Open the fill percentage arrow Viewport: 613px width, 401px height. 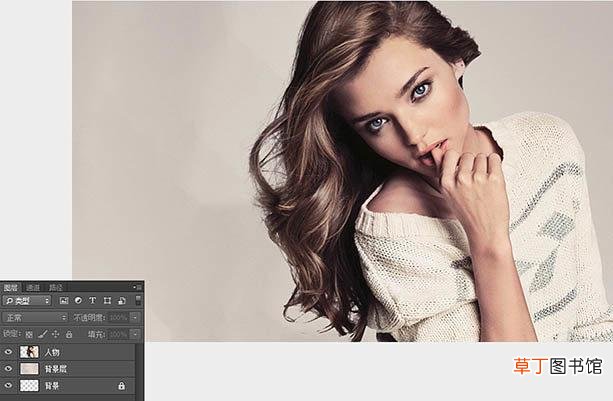pyautogui.click(x=135, y=334)
